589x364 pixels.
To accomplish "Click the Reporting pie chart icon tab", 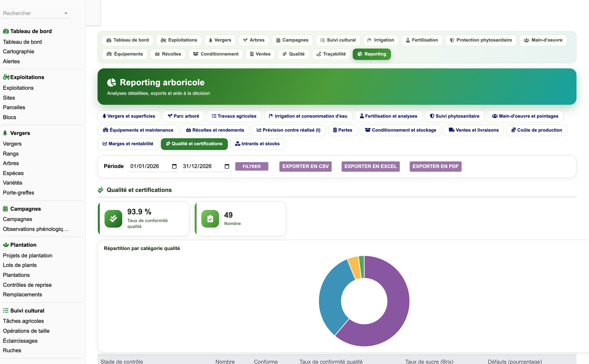I will tap(360, 54).
